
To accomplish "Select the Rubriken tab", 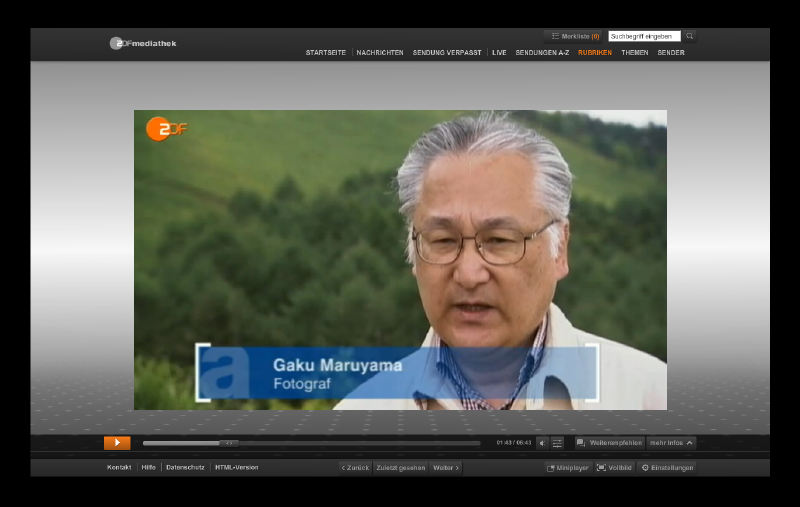I will pyautogui.click(x=595, y=53).
